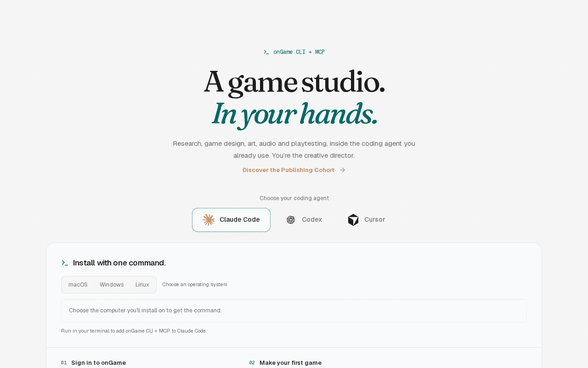Click the 'Research, game design, art' description
The height and width of the screenshot is (368, 588).
pos(294,149)
